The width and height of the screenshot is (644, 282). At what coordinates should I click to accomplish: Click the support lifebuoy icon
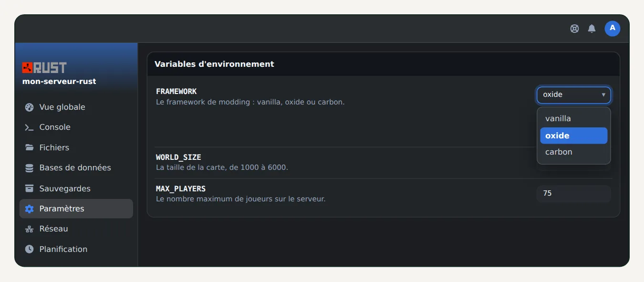(x=574, y=29)
